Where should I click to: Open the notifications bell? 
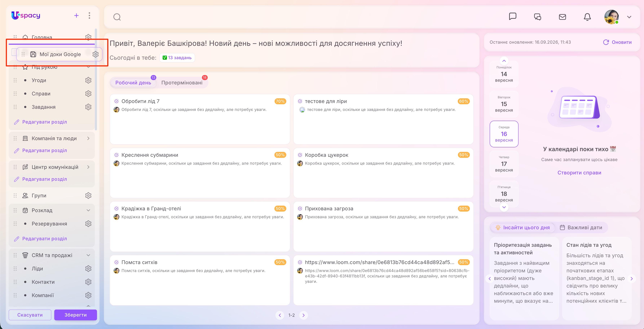587,17
